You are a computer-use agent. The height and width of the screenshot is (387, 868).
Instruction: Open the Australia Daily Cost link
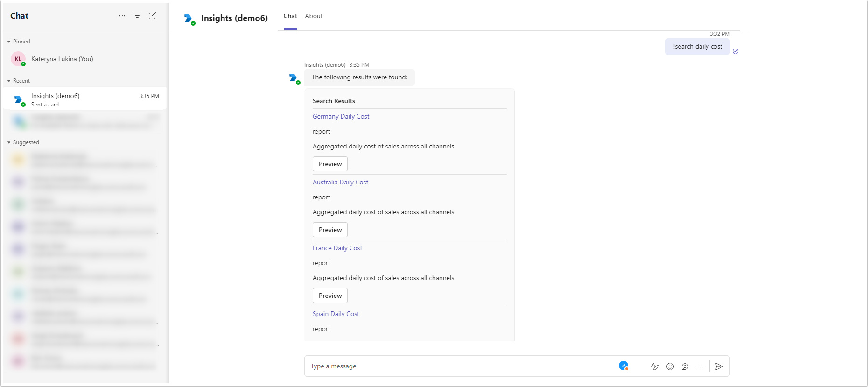[x=340, y=182]
